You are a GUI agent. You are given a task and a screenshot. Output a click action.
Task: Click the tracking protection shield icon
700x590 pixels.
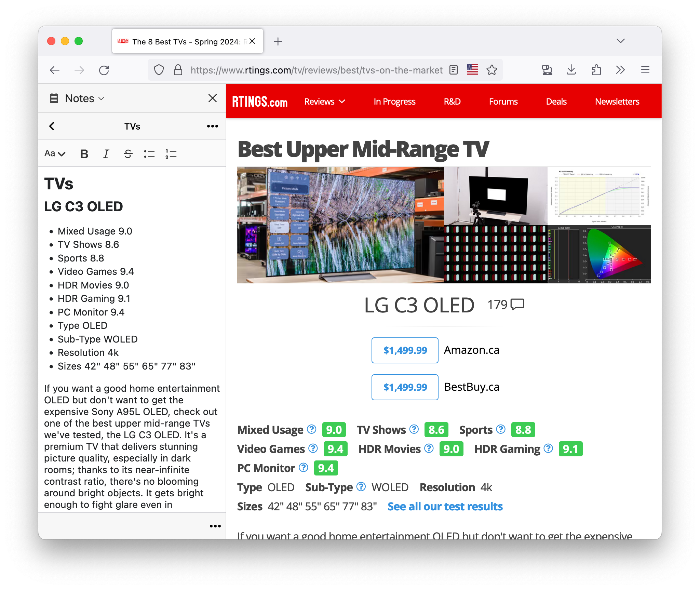[159, 70]
